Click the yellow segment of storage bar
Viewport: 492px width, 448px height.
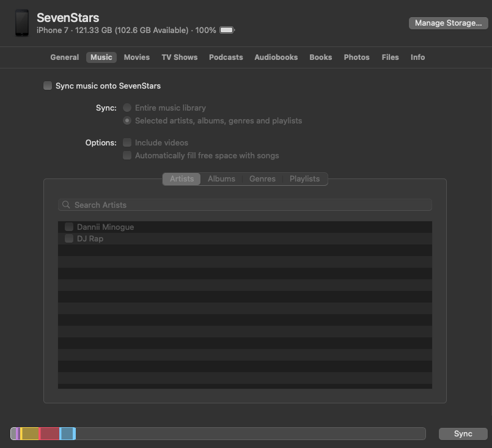click(30, 433)
